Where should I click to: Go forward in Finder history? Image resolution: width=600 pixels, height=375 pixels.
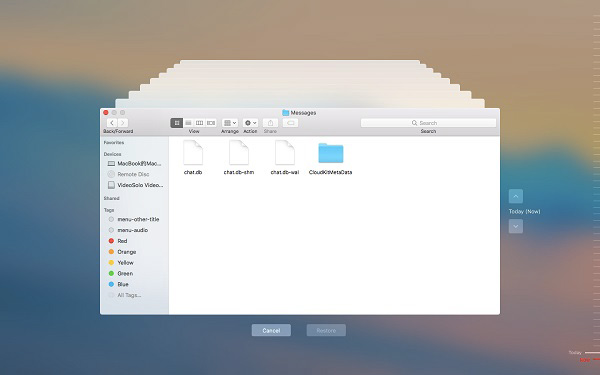pos(123,123)
